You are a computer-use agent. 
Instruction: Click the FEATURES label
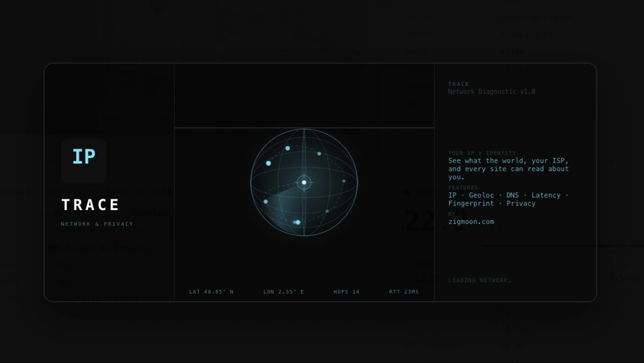[463, 187]
